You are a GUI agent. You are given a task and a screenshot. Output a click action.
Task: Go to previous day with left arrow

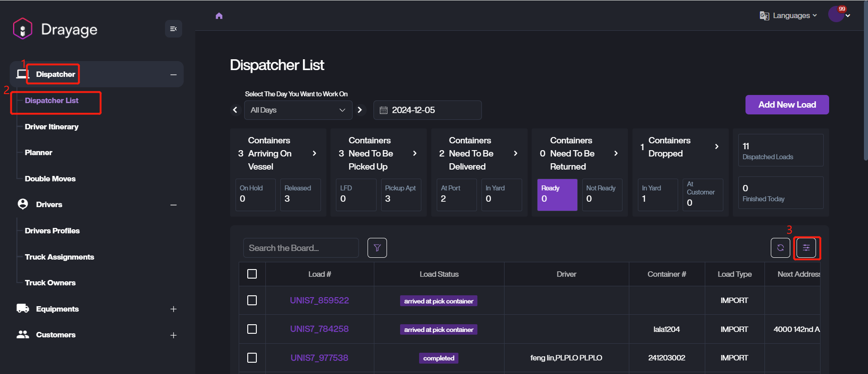[235, 110]
